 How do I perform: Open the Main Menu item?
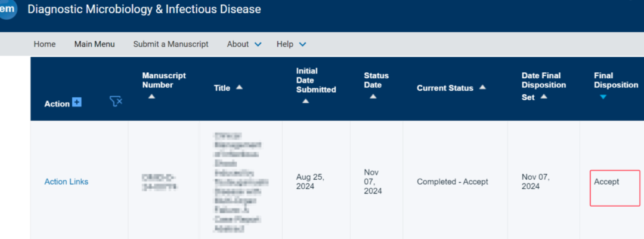point(94,44)
